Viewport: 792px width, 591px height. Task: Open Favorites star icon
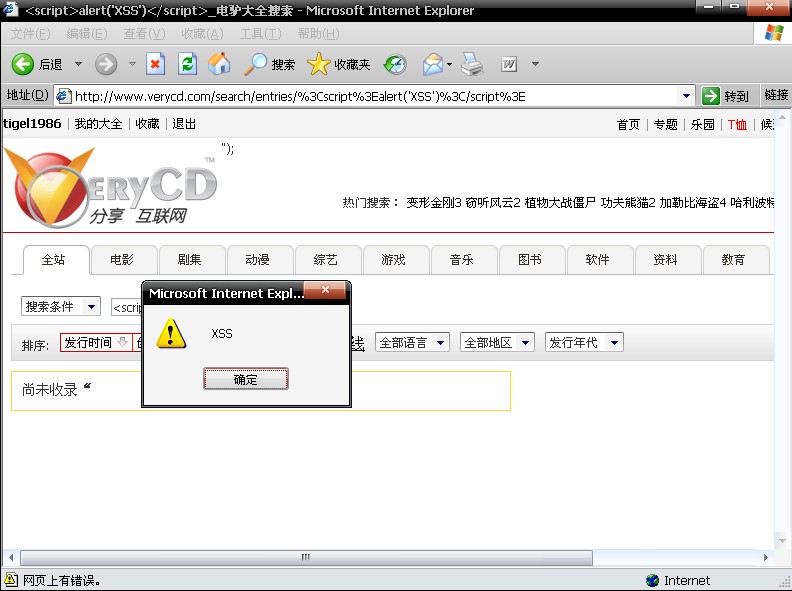[x=318, y=64]
